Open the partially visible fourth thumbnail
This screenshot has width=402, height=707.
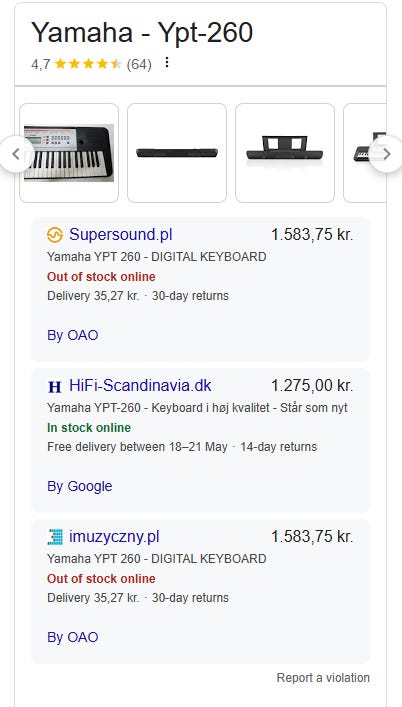(365, 153)
